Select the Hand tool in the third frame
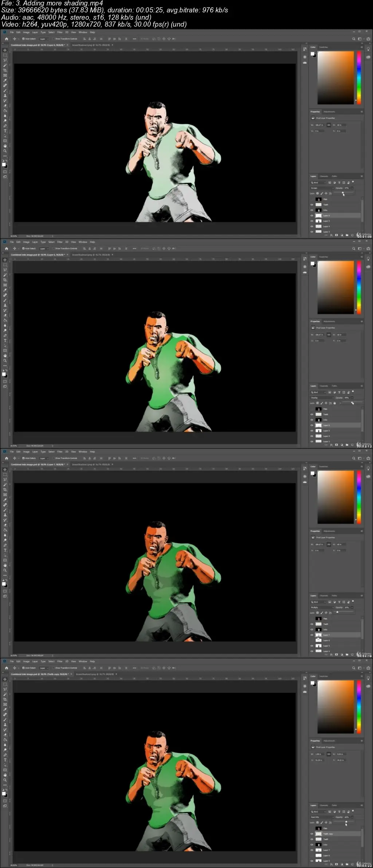 [x=5, y=565]
